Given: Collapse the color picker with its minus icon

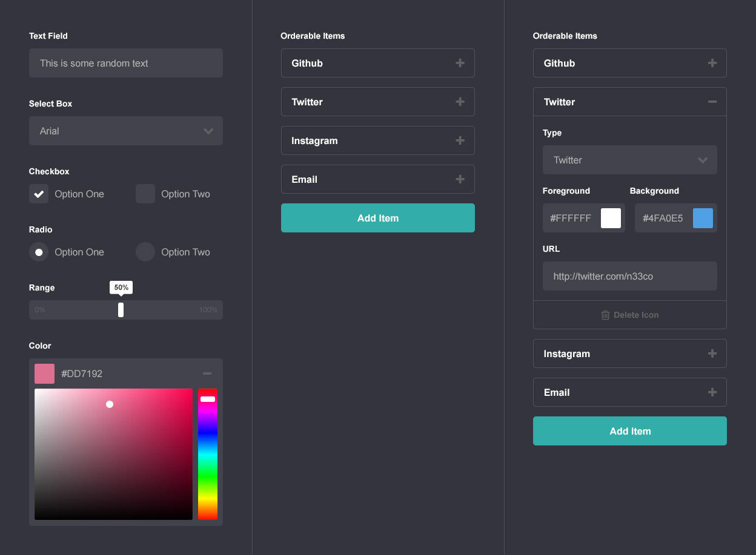Looking at the screenshot, I should coord(207,373).
